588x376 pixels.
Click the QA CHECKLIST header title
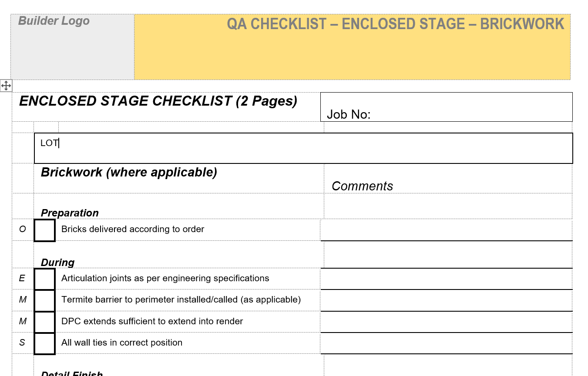pos(395,24)
